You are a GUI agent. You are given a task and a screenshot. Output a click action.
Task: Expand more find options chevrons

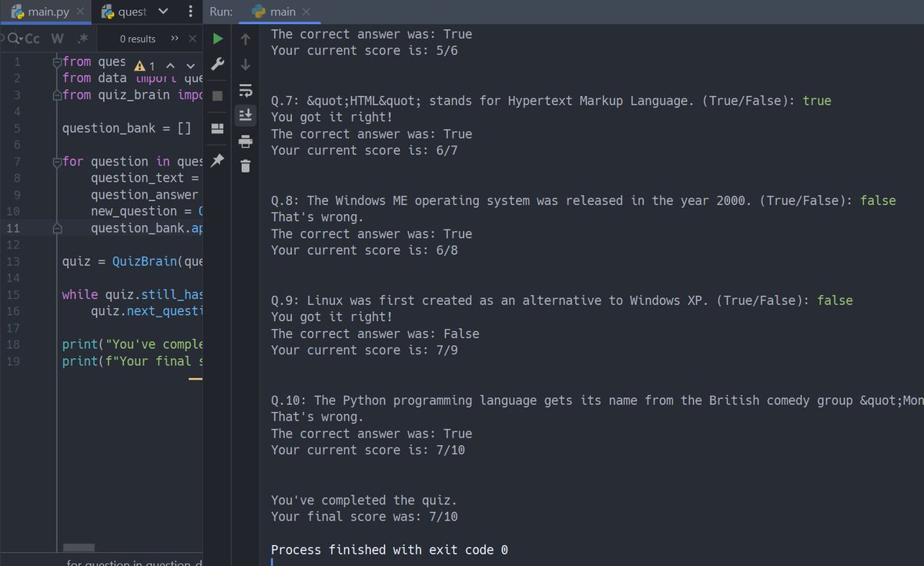click(174, 39)
